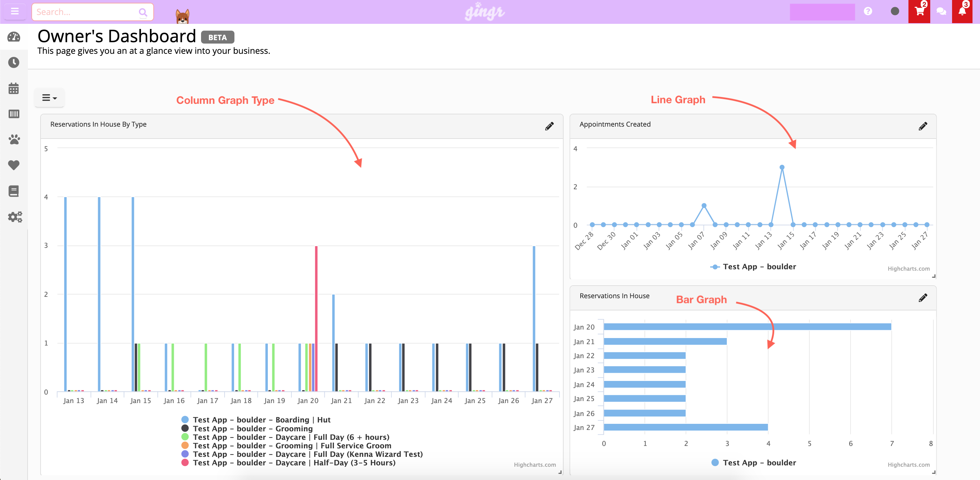Open the calendar icon in the sidebar
The width and height of the screenshot is (980, 480).
tap(14, 88)
